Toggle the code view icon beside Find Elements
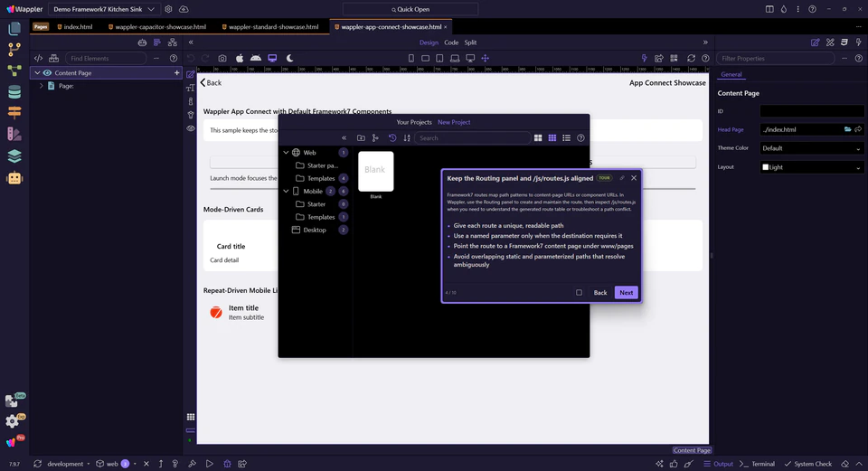868x471 pixels. point(38,58)
